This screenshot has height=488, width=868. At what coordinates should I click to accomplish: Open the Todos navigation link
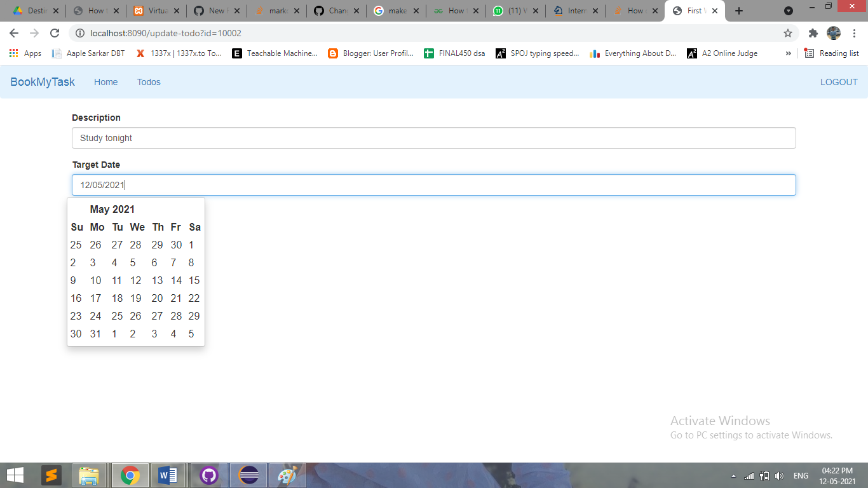(x=149, y=82)
